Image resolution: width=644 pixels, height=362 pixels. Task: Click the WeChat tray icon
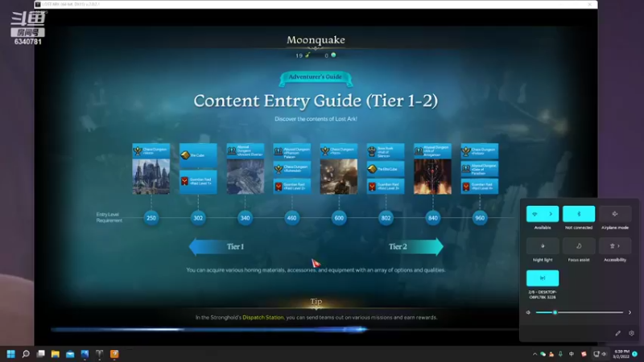click(x=543, y=354)
